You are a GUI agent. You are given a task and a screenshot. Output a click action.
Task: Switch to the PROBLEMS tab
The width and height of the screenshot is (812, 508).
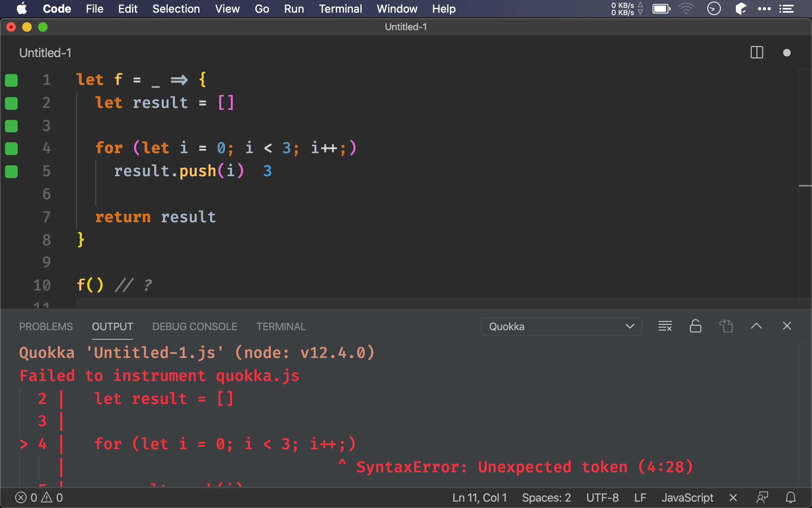46,326
